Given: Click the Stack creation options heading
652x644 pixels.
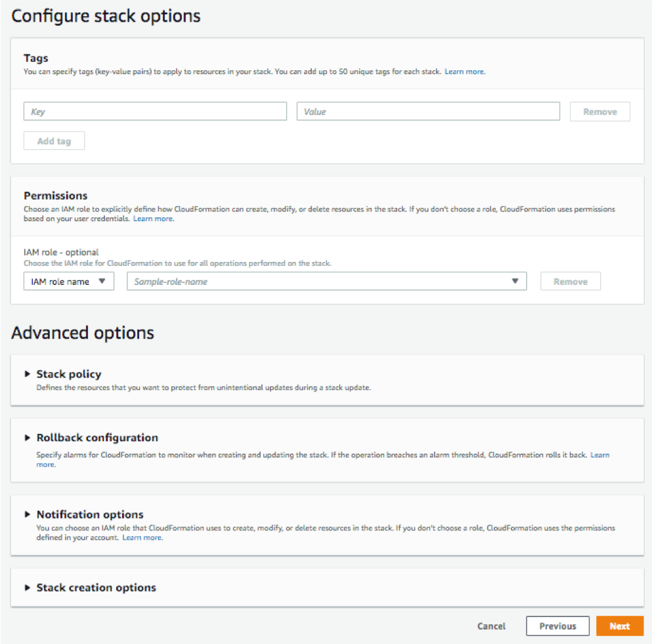Looking at the screenshot, I should click(x=97, y=588).
